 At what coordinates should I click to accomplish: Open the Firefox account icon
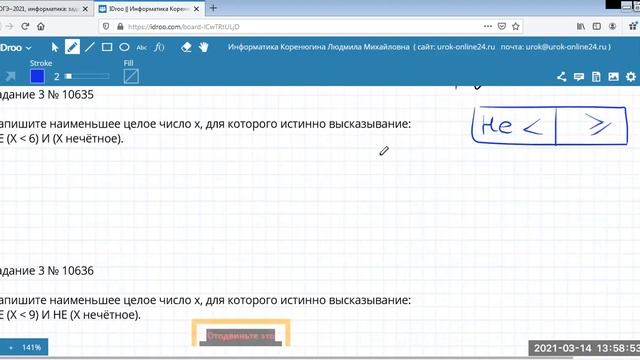613,26
